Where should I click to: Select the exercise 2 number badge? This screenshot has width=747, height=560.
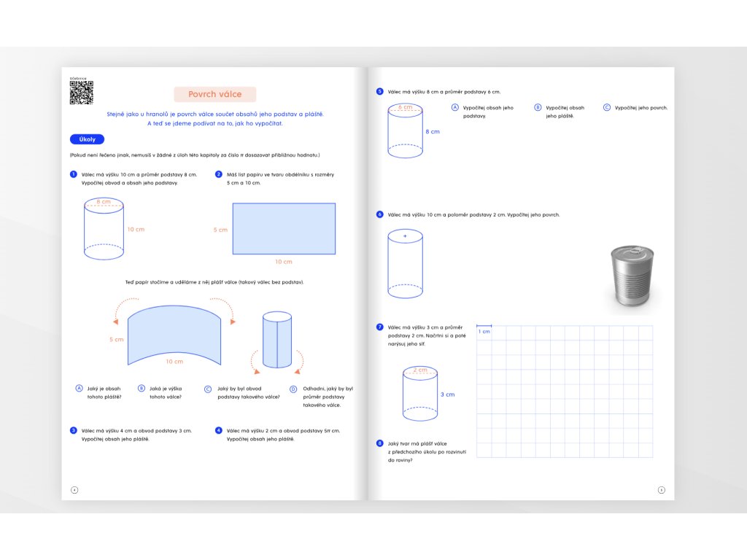click(x=219, y=174)
